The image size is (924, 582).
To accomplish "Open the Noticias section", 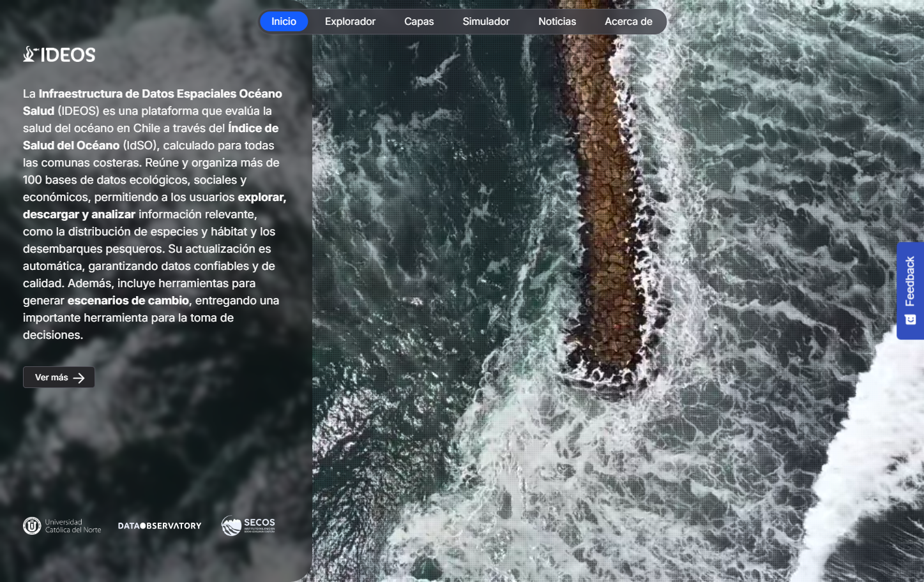I will coord(557,22).
